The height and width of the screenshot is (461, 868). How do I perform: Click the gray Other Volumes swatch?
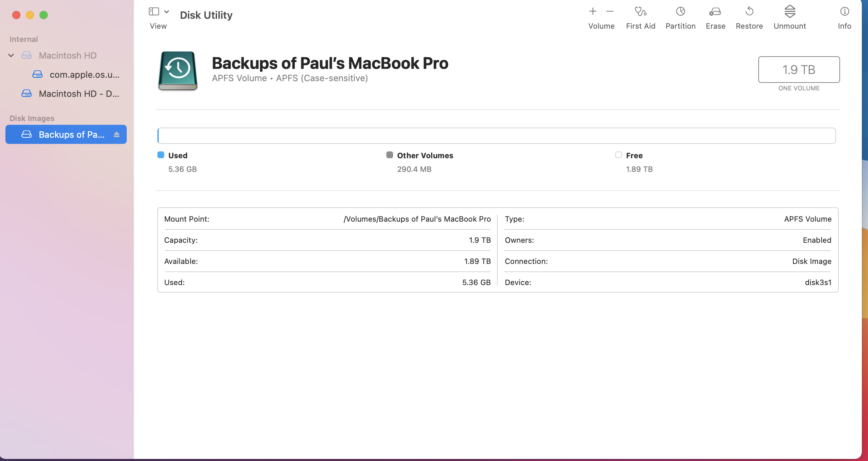[x=389, y=155]
